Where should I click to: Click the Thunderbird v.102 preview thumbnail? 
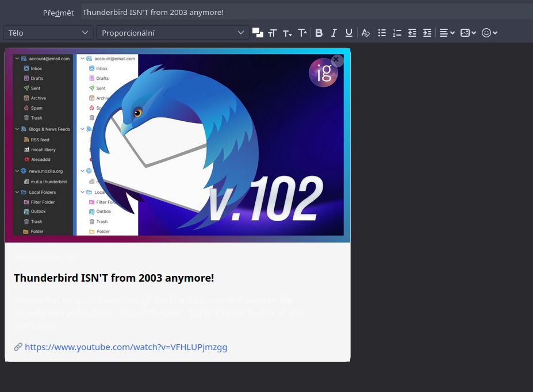(178, 145)
